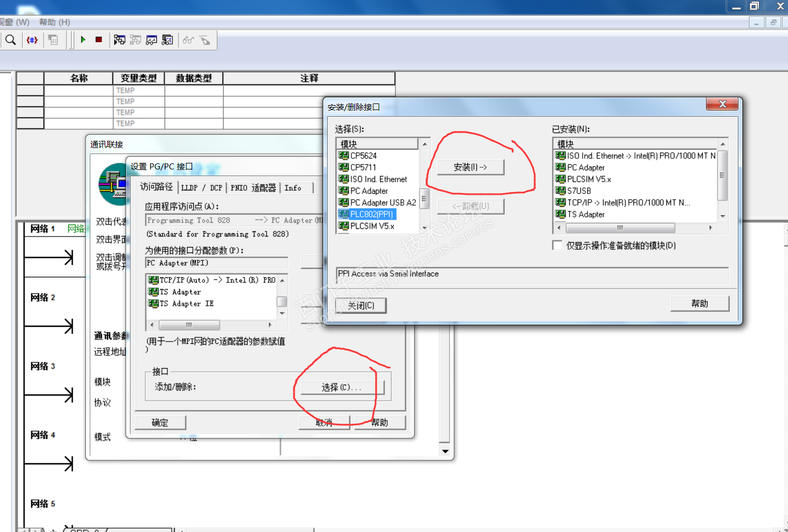788x532 pixels.
Task: Click the block-diagram icon right of Stop
Action: point(119,40)
